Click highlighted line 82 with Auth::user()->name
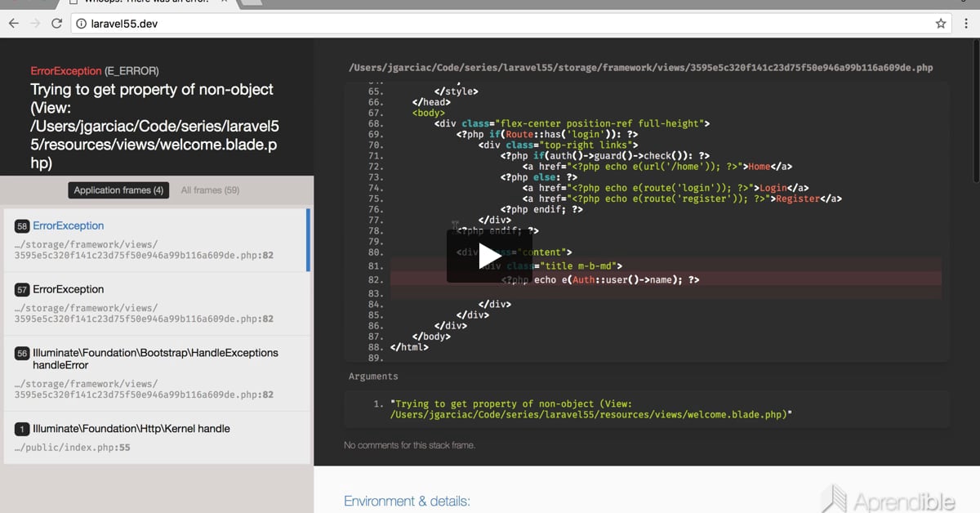 [x=666, y=279]
